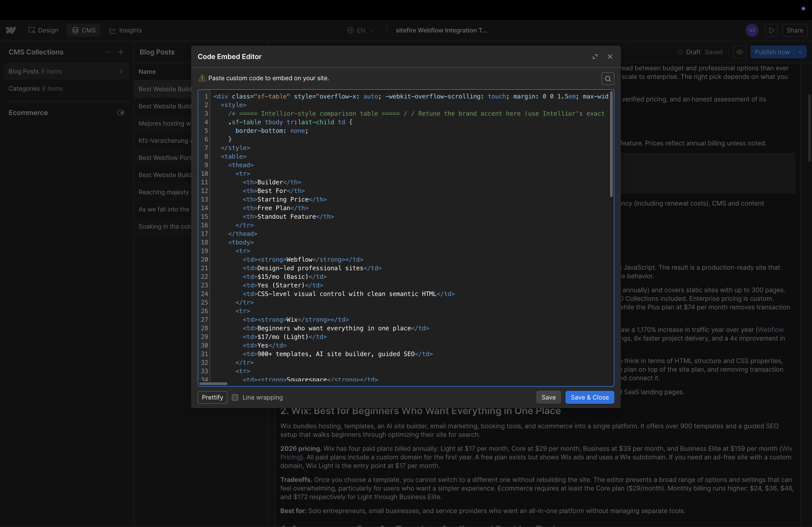Click the Prettify button

212,397
